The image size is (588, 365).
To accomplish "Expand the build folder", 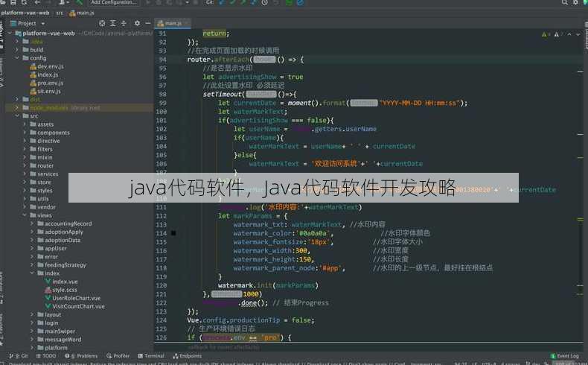I will (x=17, y=49).
